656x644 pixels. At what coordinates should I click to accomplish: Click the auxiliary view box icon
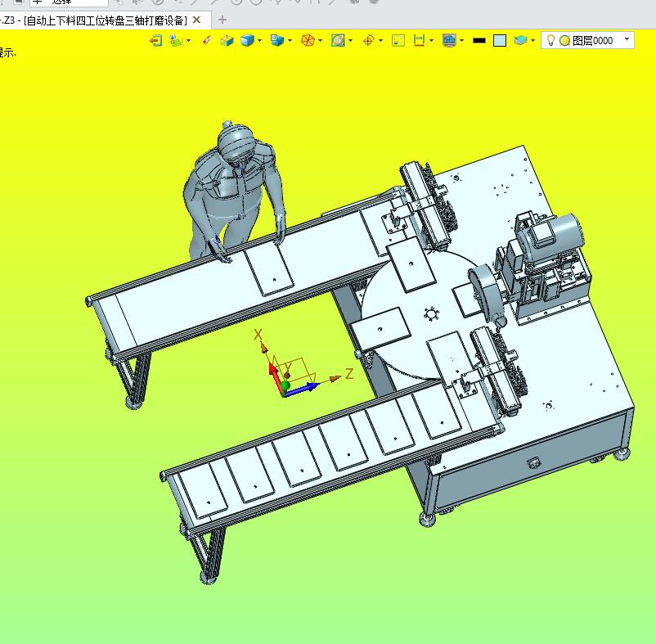227,41
